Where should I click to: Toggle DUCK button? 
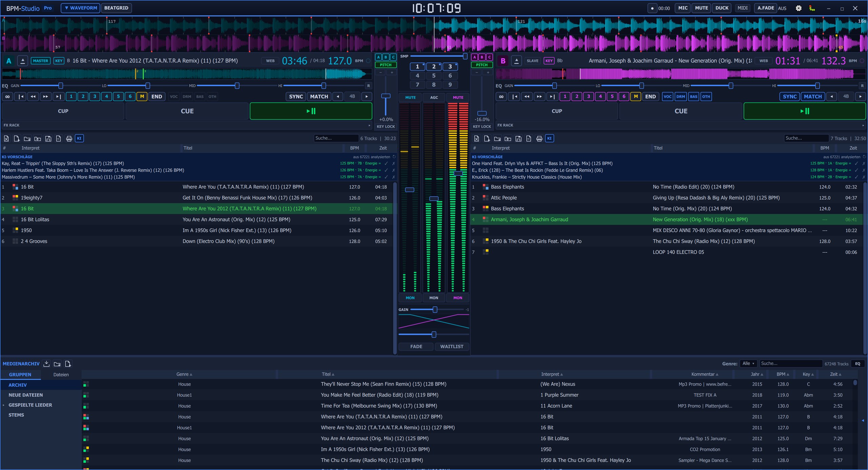coord(722,8)
